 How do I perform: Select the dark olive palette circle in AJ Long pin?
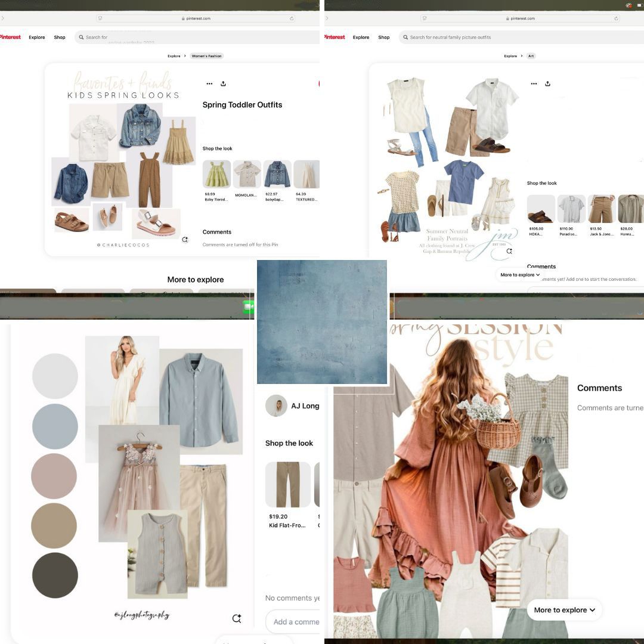point(55,575)
